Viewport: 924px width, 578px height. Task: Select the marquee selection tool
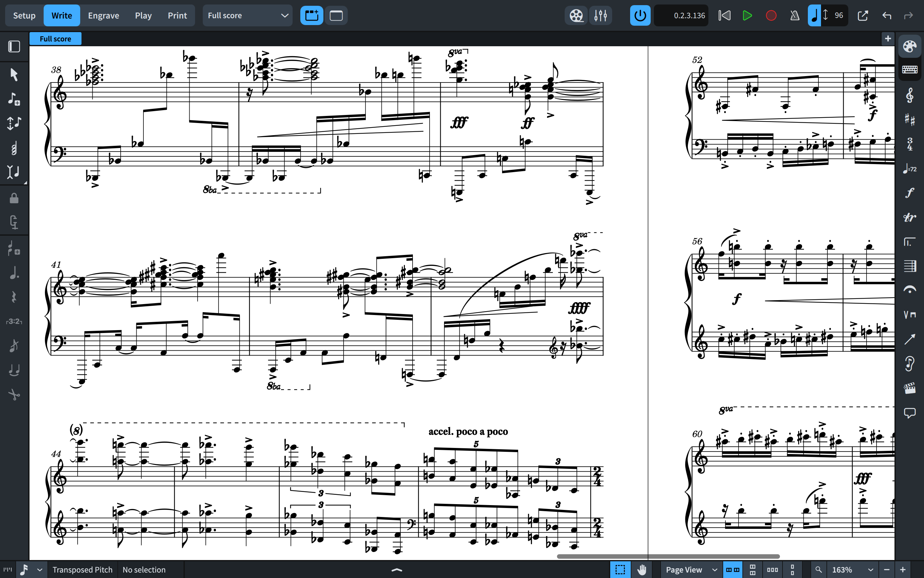(620, 570)
